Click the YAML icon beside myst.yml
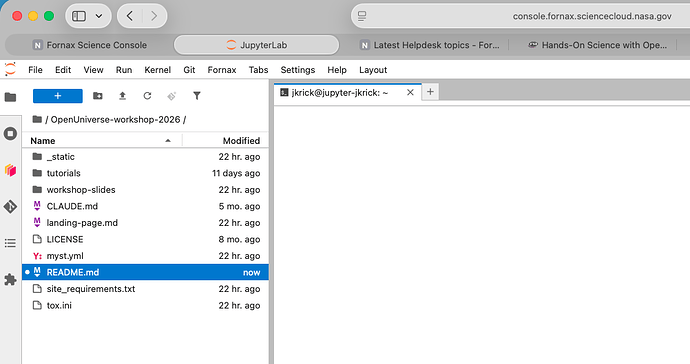This screenshot has width=690, height=364. coord(37,256)
